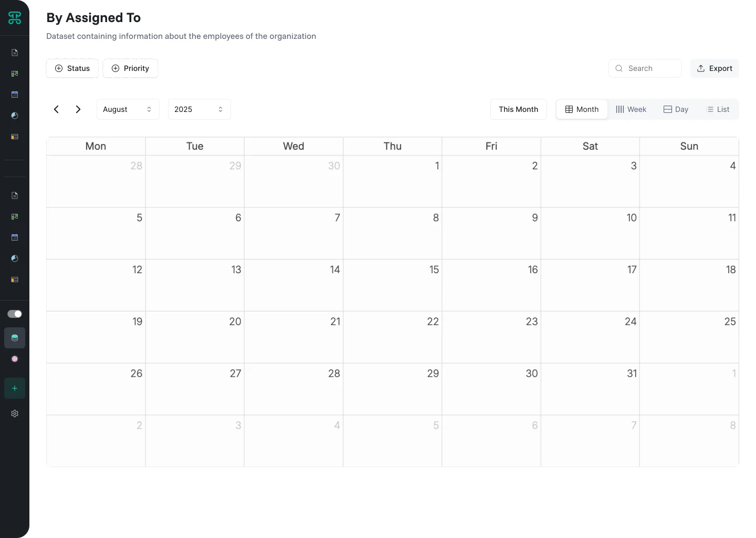Open the topmost kanban board icon in sidebar
Screen dimensions: 756x538
[15, 74]
